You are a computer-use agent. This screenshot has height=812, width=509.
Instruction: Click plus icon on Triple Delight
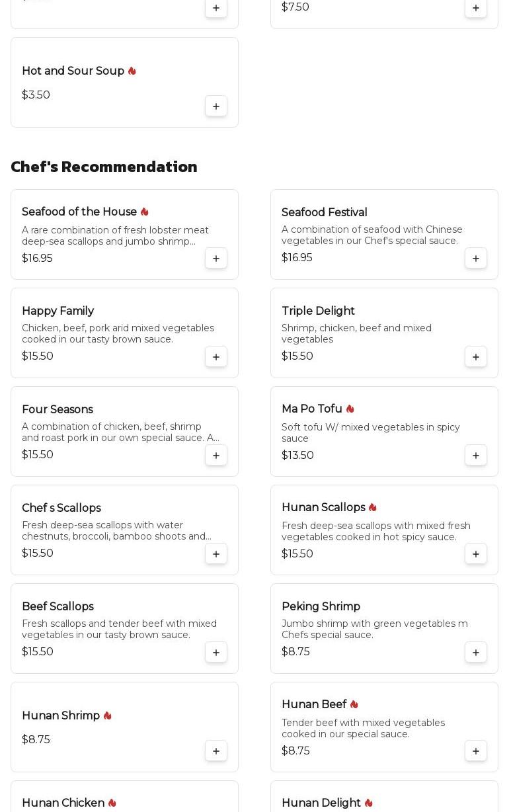(x=476, y=357)
